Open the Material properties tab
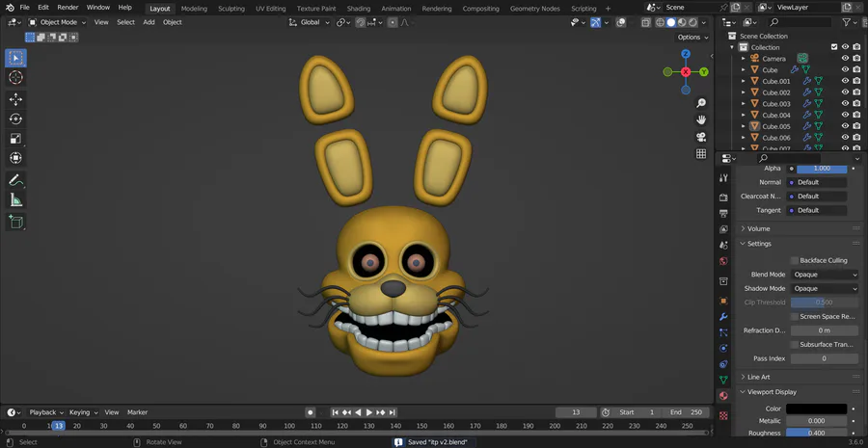 [723, 397]
